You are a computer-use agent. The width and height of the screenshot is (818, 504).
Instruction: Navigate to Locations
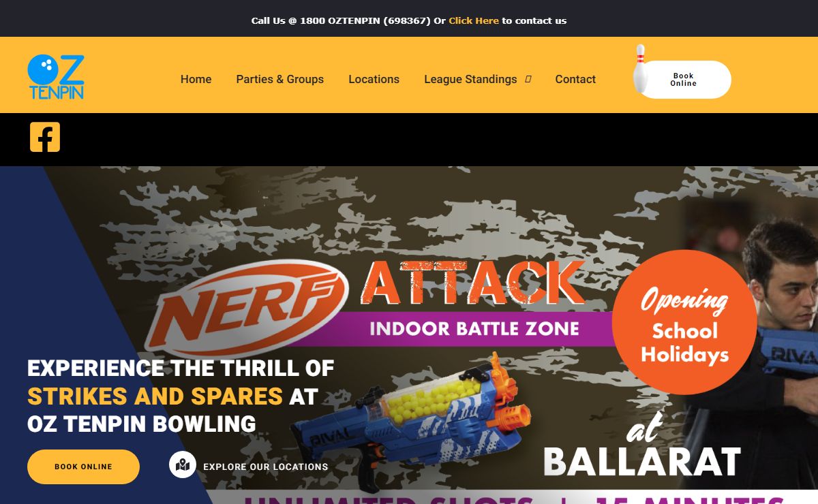[374, 79]
